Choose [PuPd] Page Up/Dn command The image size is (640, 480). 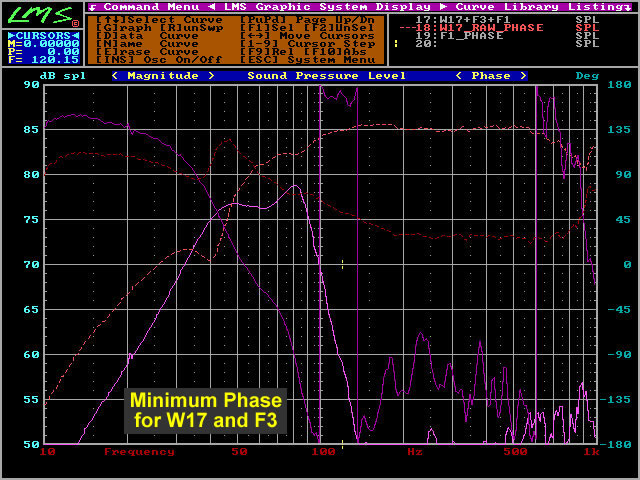[x=307, y=20]
